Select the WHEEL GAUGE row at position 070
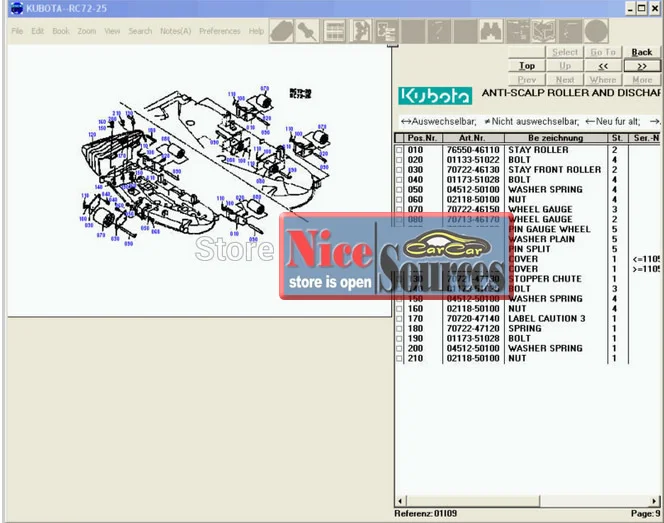Screen dimensions: 664x523 pos(527,210)
